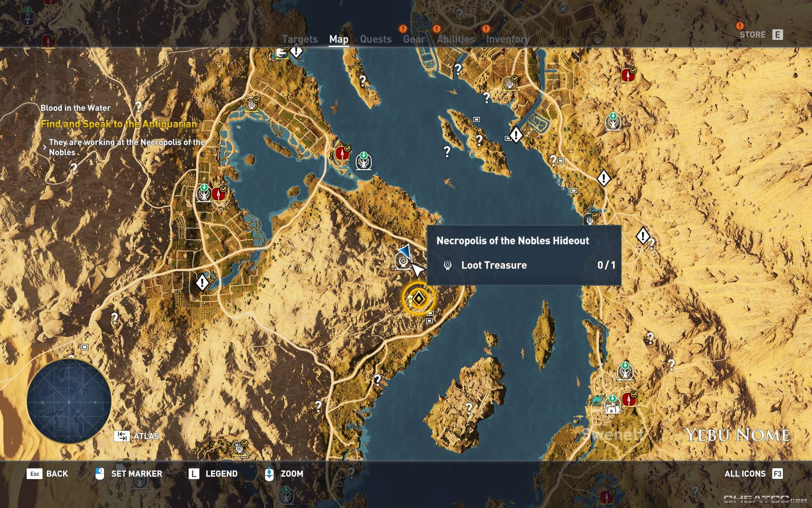Select the Swenett city fast travel icon
Screen dimensions: 812x508
coord(612,404)
